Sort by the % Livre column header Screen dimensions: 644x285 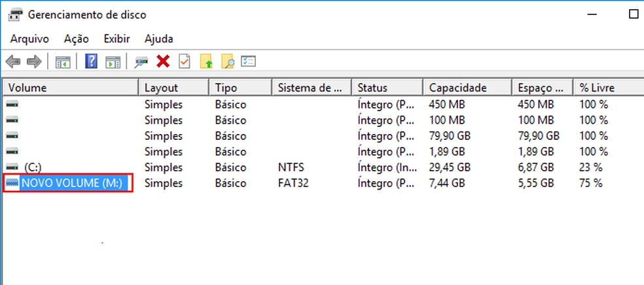pyautogui.click(x=597, y=88)
